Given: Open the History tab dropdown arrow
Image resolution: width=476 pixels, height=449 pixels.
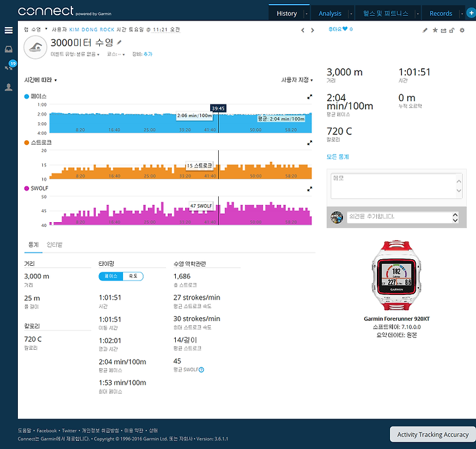Looking at the screenshot, I should [307, 14].
